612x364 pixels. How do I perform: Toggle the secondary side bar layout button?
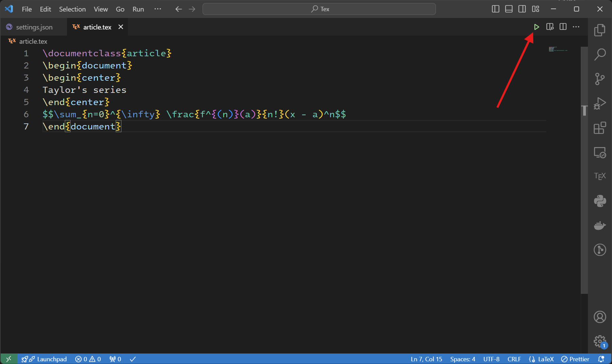[x=522, y=9]
